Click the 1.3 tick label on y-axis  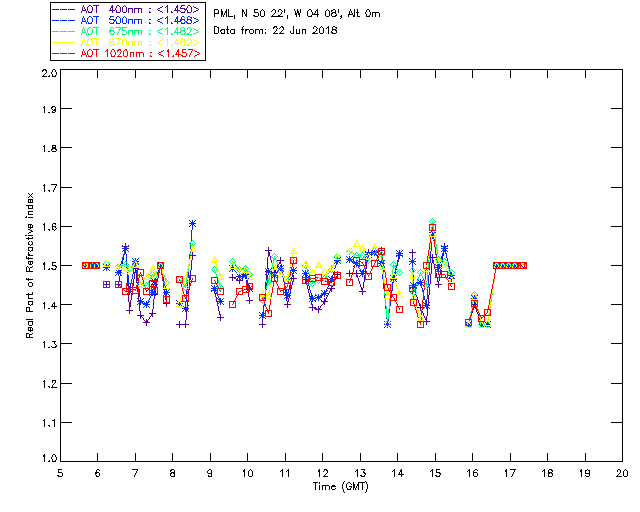(47, 343)
